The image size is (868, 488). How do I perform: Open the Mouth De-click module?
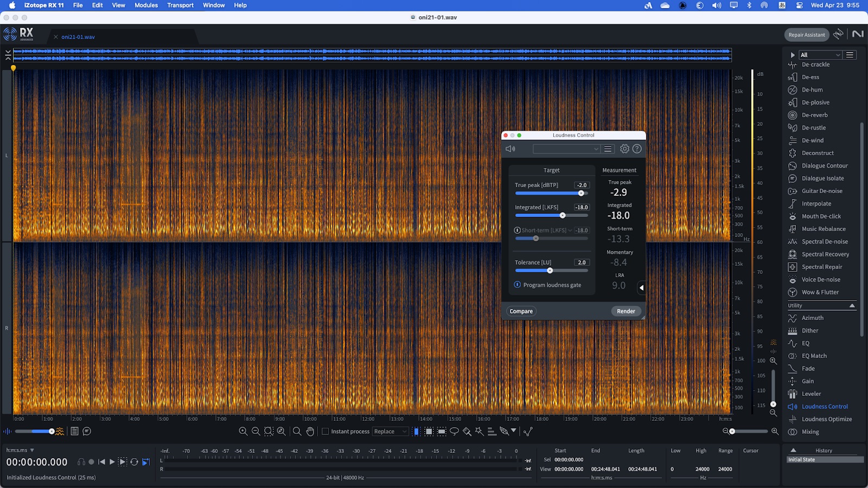click(x=821, y=216)
